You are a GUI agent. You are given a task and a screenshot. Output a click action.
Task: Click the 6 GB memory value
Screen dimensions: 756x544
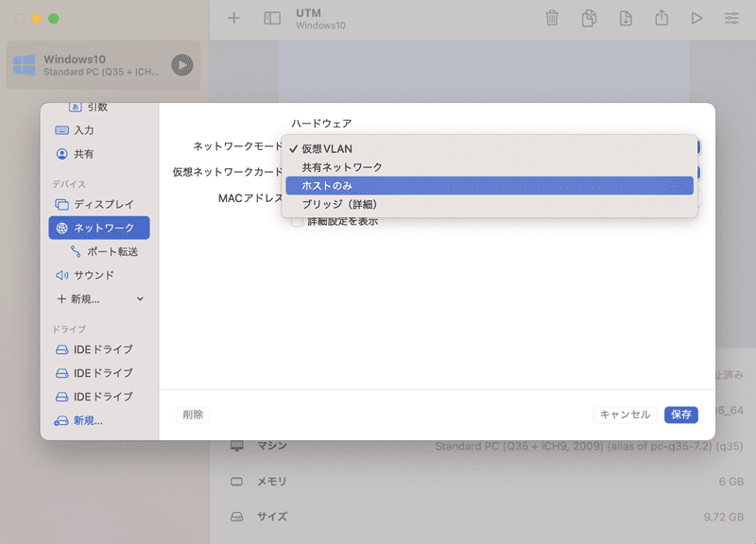coord(730,482)
